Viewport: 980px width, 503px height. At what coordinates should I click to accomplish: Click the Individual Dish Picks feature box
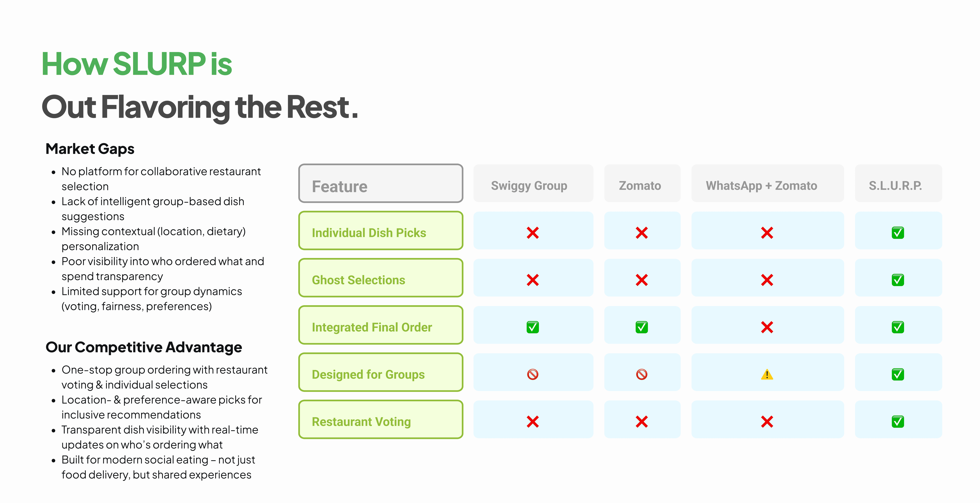(381, 231)
